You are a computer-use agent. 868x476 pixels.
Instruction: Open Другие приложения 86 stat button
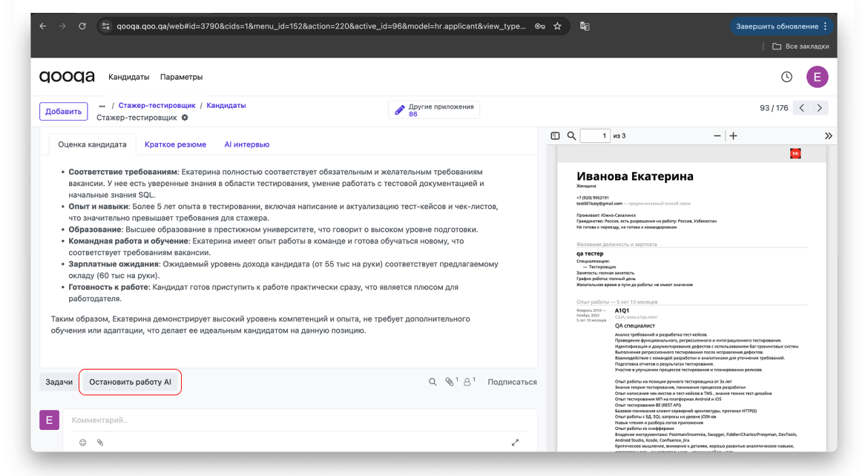pyautogui.click(x=434, y=110)
